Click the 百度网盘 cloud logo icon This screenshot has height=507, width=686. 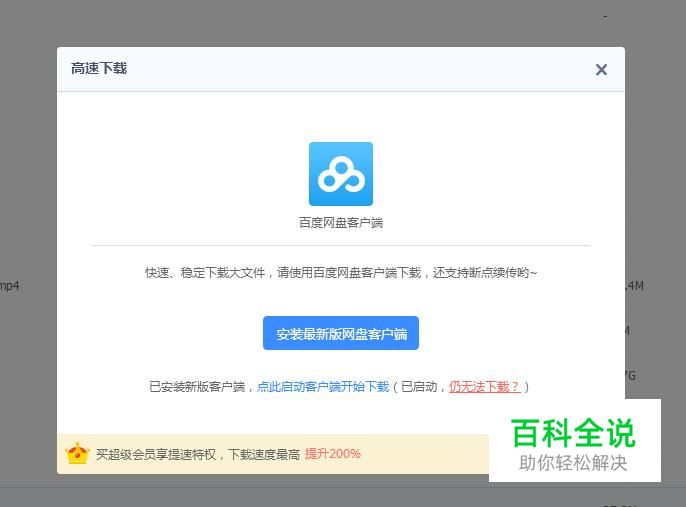pos(341,174)
